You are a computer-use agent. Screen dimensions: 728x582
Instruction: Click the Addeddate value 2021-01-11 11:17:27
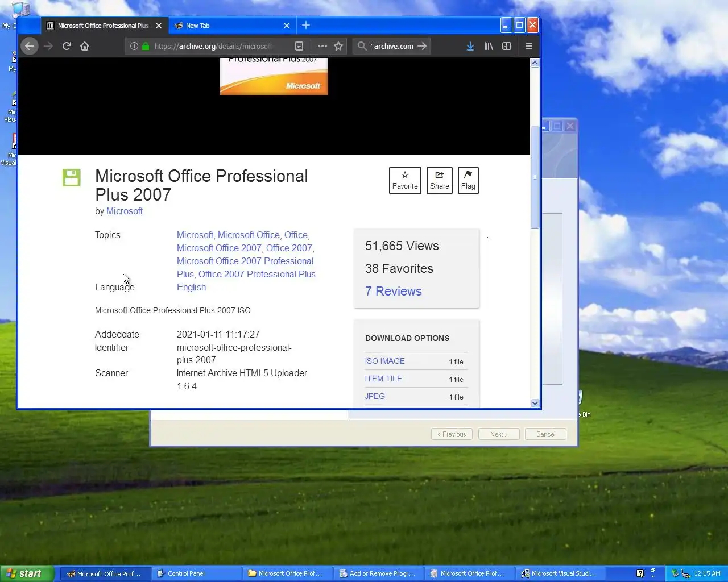click(218, 334)
